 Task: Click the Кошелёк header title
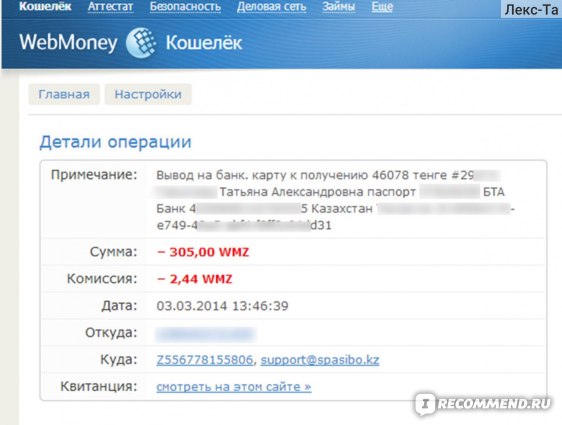(x=204, y=43)
